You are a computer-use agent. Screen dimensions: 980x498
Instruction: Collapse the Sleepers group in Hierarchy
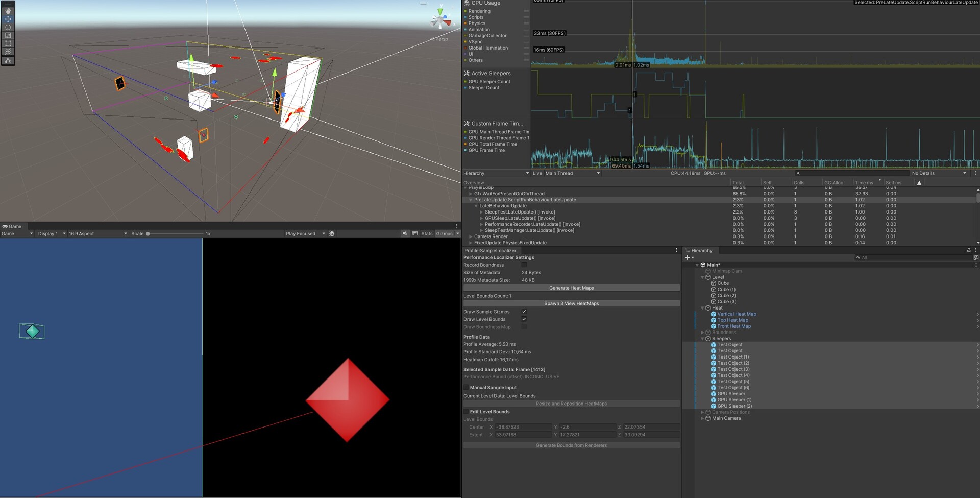tap(702, 338)
